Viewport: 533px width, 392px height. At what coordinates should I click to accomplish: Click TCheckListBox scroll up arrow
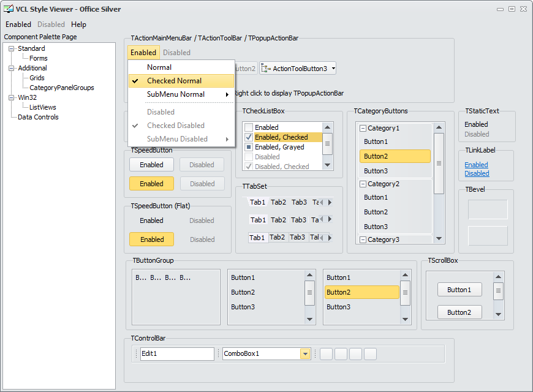[x=327, y=127]
